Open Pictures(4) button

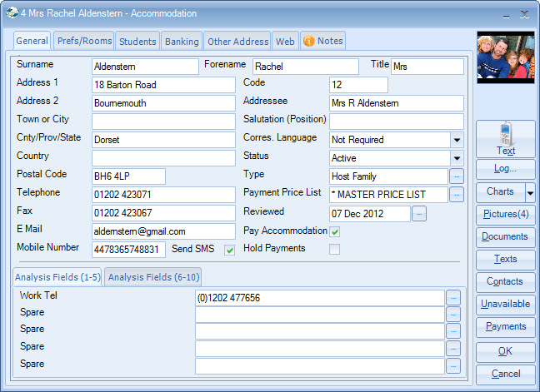[506, 214]
